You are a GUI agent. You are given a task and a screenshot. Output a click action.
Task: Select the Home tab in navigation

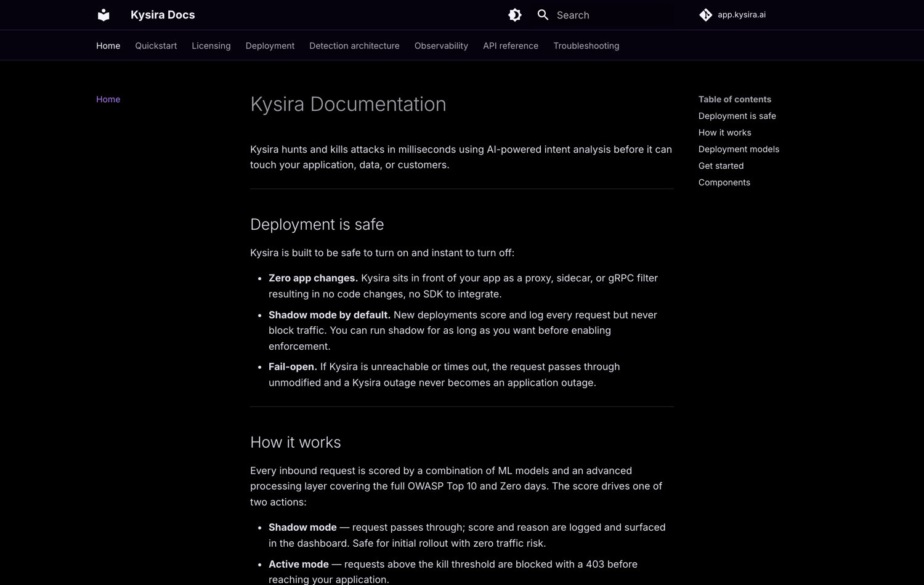click(108, 46)
